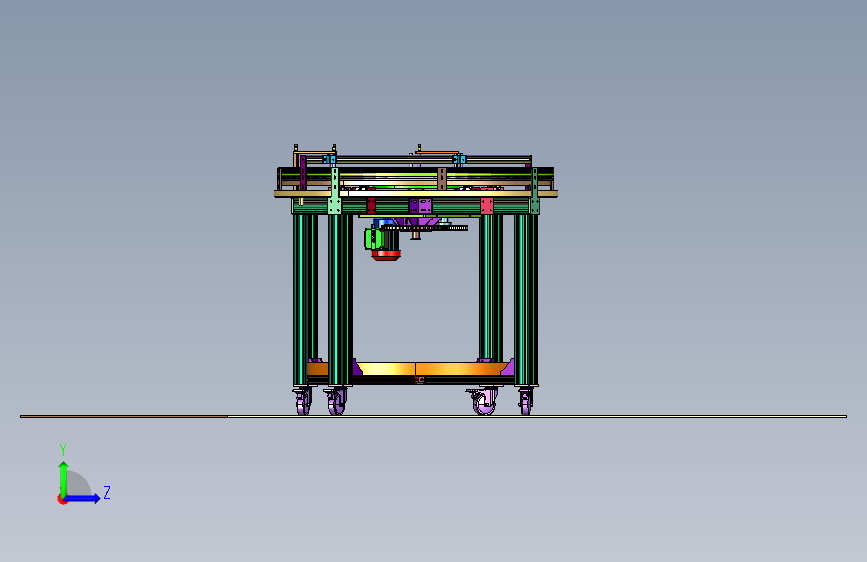The image size is (867, 562).
Task: Select the leftmost caster wheel
Action: (302, 402)
